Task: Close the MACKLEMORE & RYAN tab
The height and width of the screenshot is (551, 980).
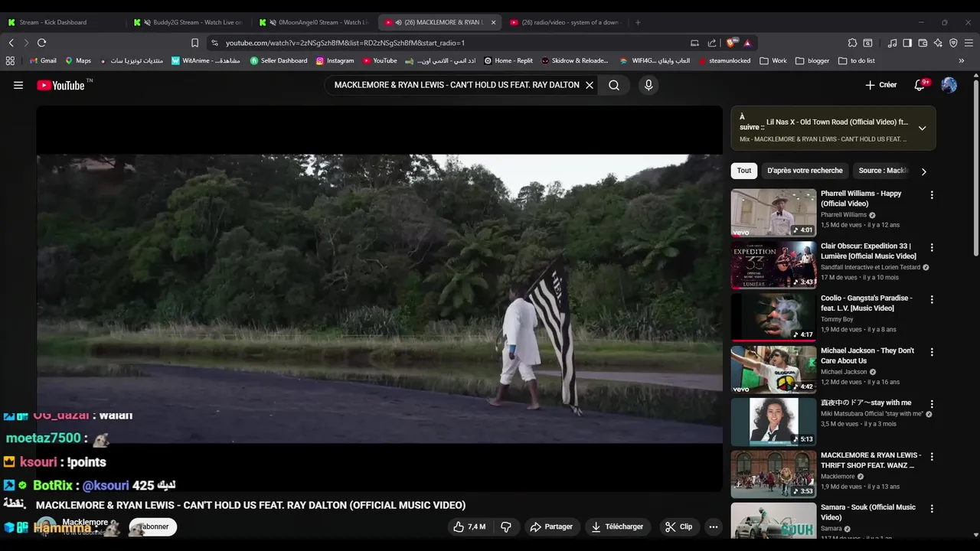Action: (x=493, y=22)
